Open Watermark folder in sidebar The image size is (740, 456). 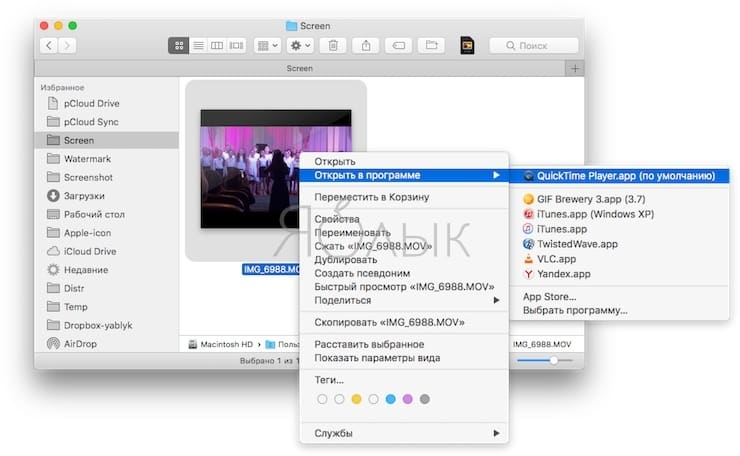pos(107,159)
